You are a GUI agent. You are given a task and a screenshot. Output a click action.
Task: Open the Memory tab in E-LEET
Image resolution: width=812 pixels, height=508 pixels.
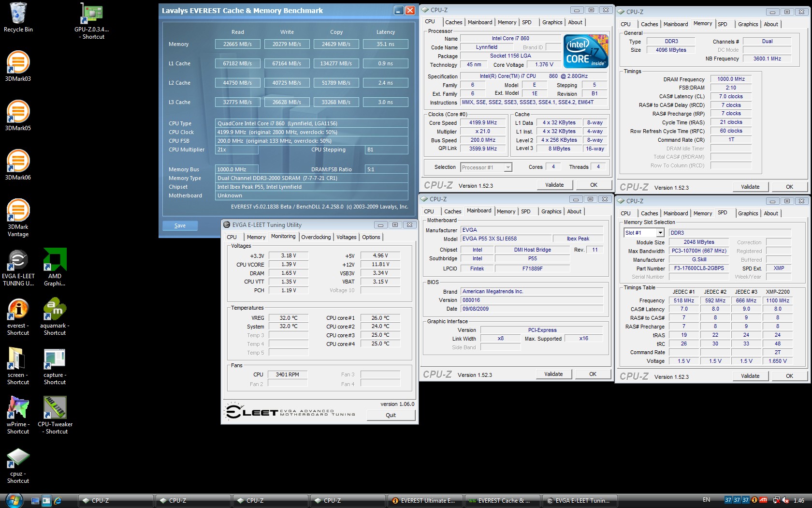(256, 237)
